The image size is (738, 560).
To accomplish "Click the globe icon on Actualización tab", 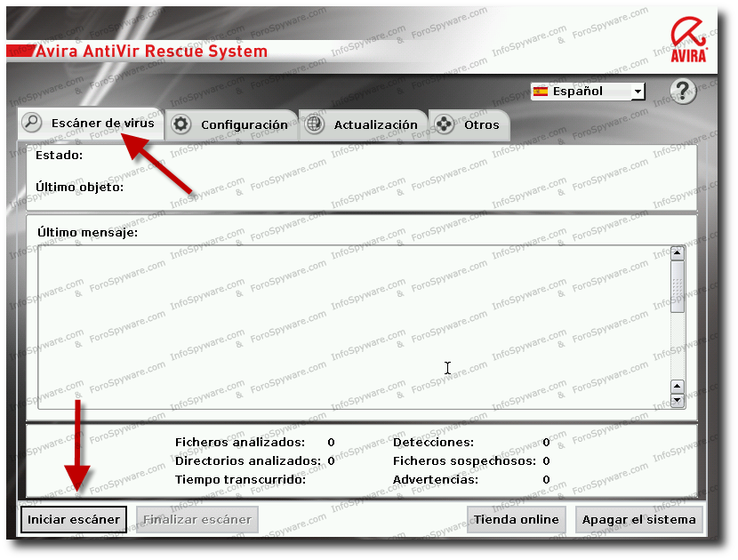I will coord(315,124).
